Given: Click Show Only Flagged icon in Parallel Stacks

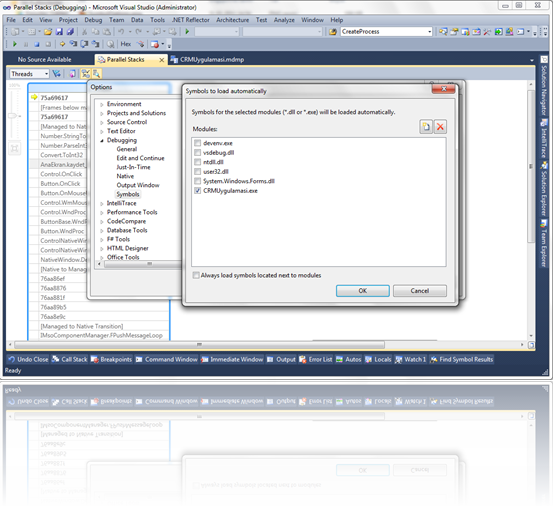Looking at the screenshot, I should [x=56, y=74].
